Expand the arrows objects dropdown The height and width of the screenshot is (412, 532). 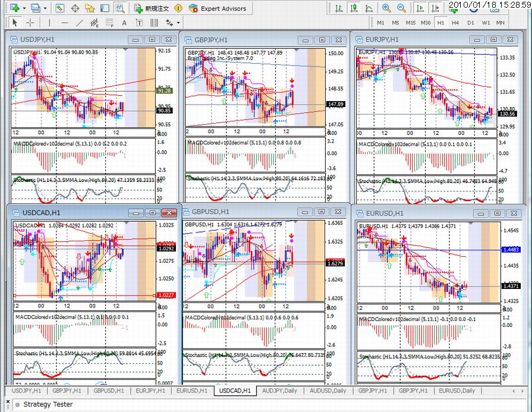(178, 23)
